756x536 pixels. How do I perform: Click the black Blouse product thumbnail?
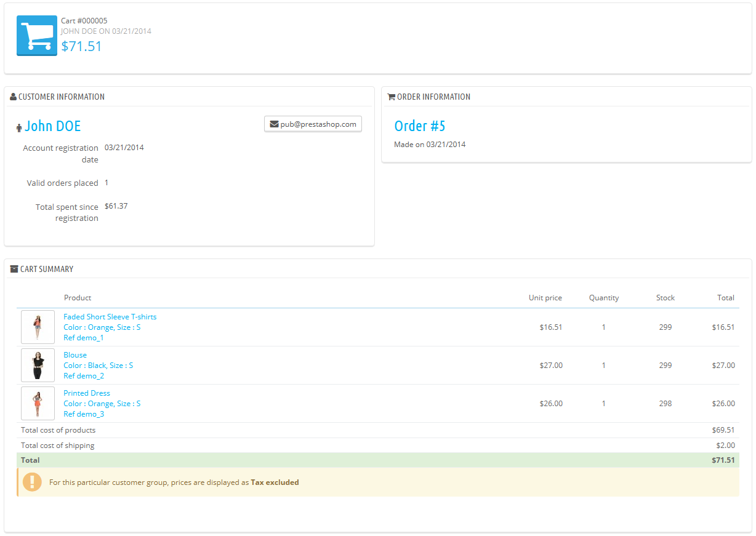(x=38, y=365)
